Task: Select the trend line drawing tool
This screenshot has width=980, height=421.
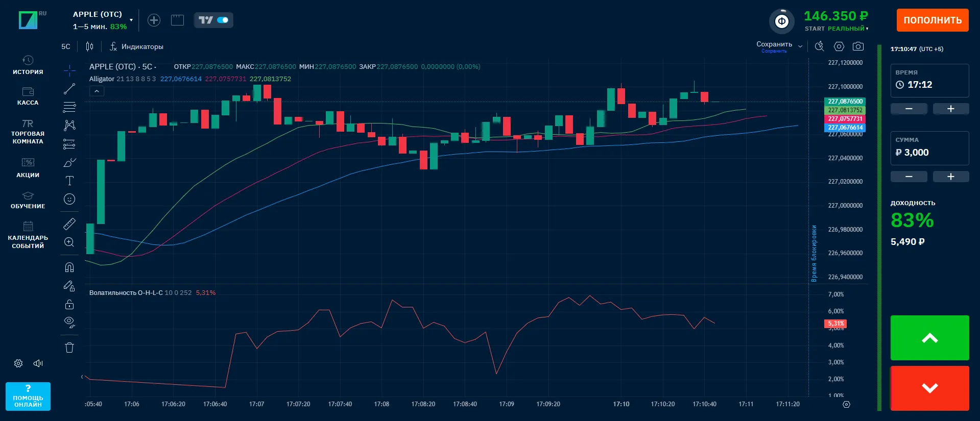Action: pos(69,89)
